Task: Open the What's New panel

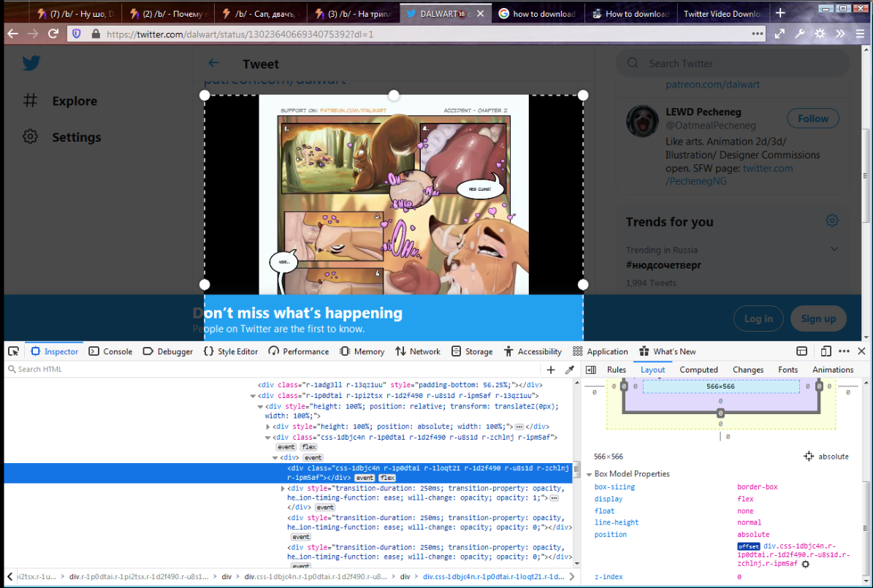Action: [x=668, y=351]
